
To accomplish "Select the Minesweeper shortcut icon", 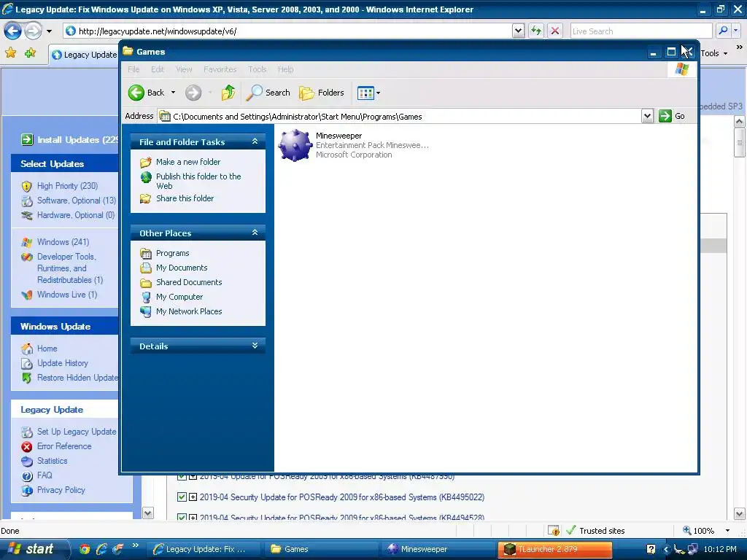I will point(295,145).
